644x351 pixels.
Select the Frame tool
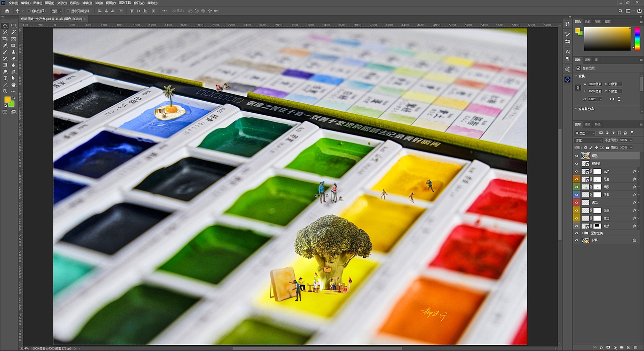click(x=14, y=39)
